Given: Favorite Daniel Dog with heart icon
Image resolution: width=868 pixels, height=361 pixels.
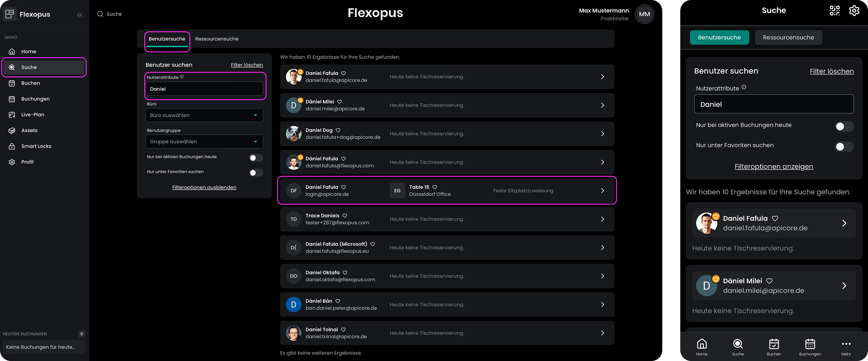Looking at the screenshot, I should pyautogui.click(x=338, y=130).
